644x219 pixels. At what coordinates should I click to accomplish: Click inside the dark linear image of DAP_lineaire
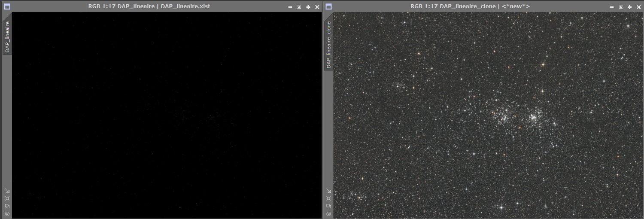point(167,115)
